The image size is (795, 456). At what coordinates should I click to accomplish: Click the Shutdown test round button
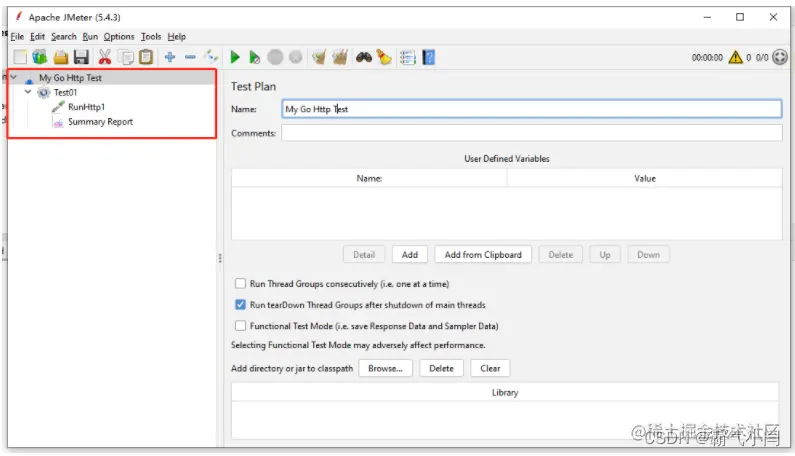tap(296, 57)
